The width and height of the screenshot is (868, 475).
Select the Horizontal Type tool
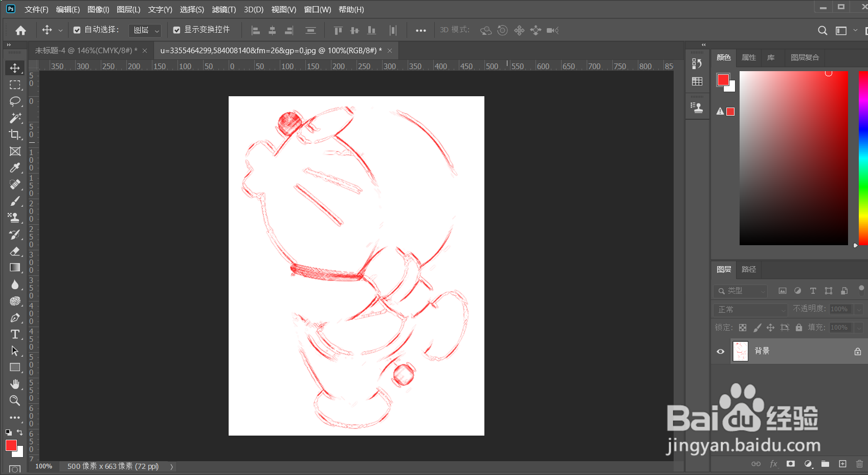[x=15, y=334]
